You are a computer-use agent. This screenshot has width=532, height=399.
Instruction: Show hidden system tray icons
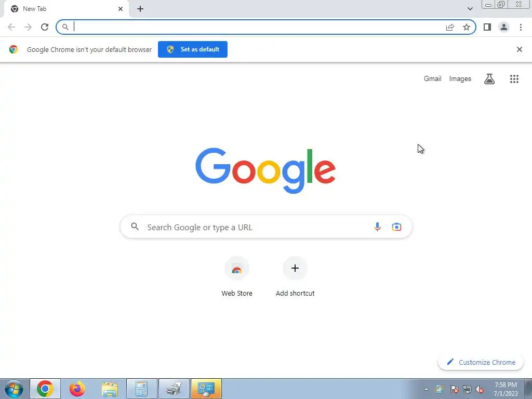[x=426, y=390]
